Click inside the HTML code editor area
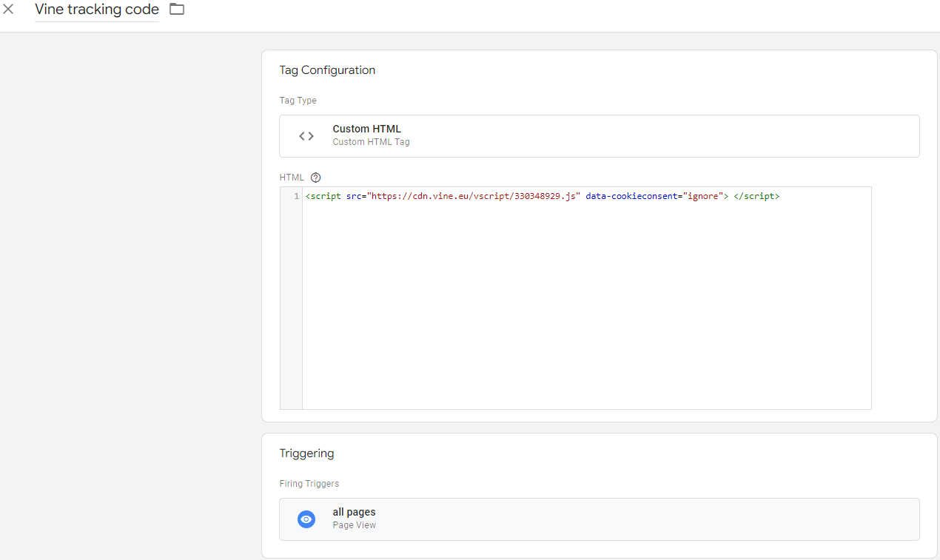The image size is (940, 560). pyautogui.click(x=586, y=298)
